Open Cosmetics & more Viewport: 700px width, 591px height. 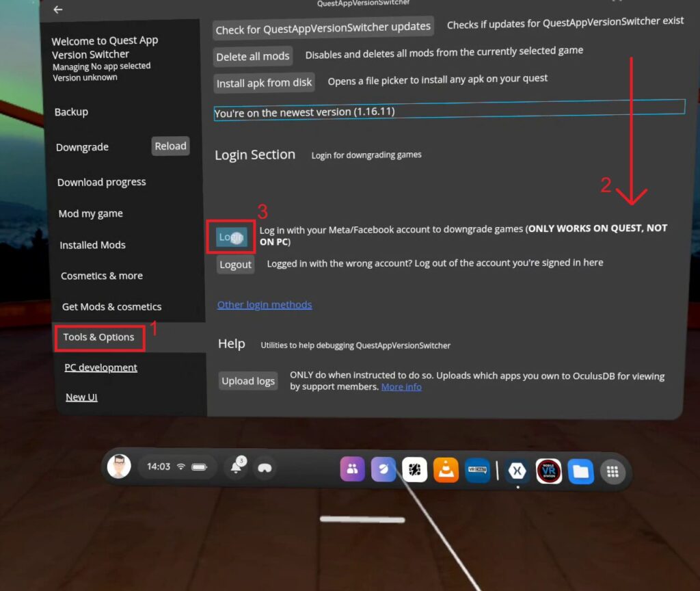(102, 276)
